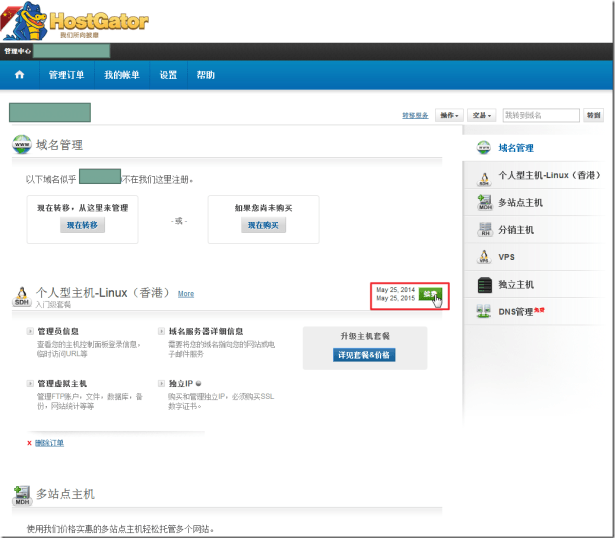Click the 现在转移 transfer button
The height and width of the screenshot is (538, 615).
[82, 226]
